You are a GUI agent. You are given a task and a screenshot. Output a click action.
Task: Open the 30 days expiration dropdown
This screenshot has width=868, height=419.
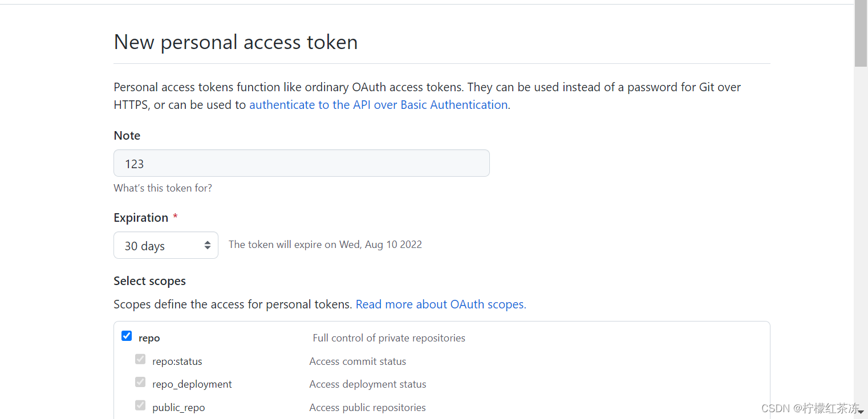click(x=166, y=245)
